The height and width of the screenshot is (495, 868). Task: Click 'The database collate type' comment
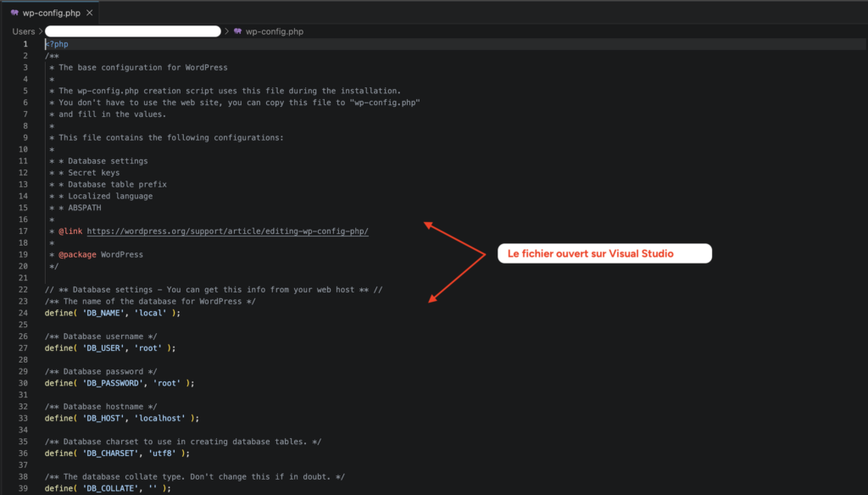tap(195, 476)
